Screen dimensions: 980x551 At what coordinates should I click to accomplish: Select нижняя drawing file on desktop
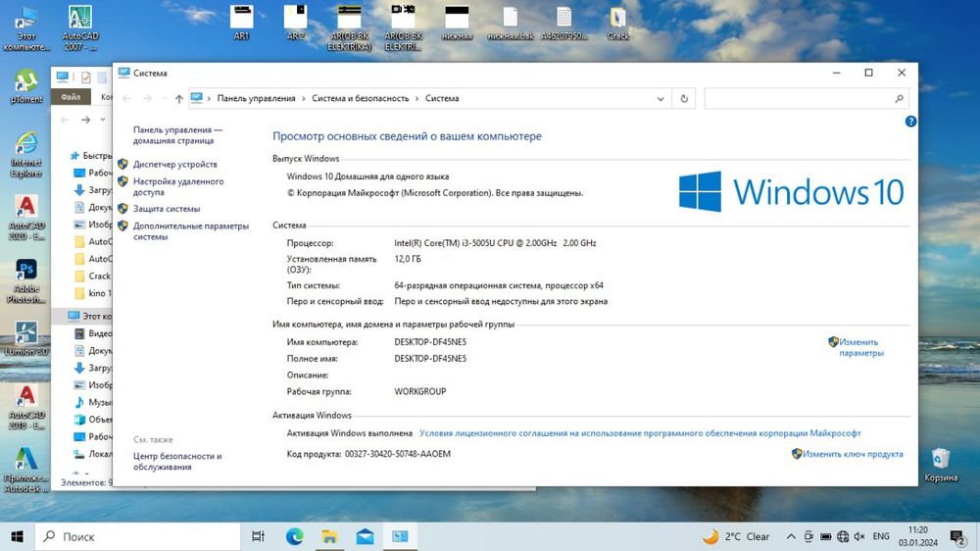tap(457, 23)
